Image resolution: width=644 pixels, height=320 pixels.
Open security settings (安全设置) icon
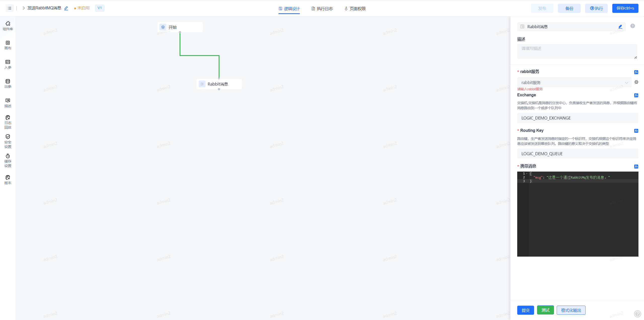coord(8,141)
